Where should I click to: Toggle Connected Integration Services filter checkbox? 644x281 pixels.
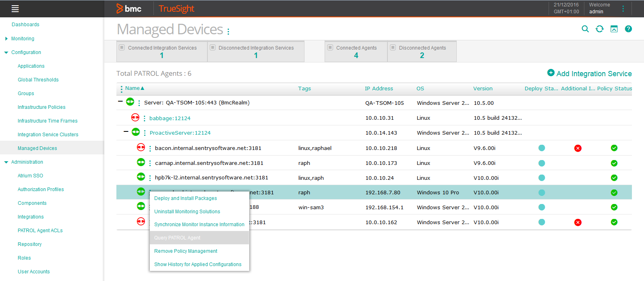click(x=122, y=47)
